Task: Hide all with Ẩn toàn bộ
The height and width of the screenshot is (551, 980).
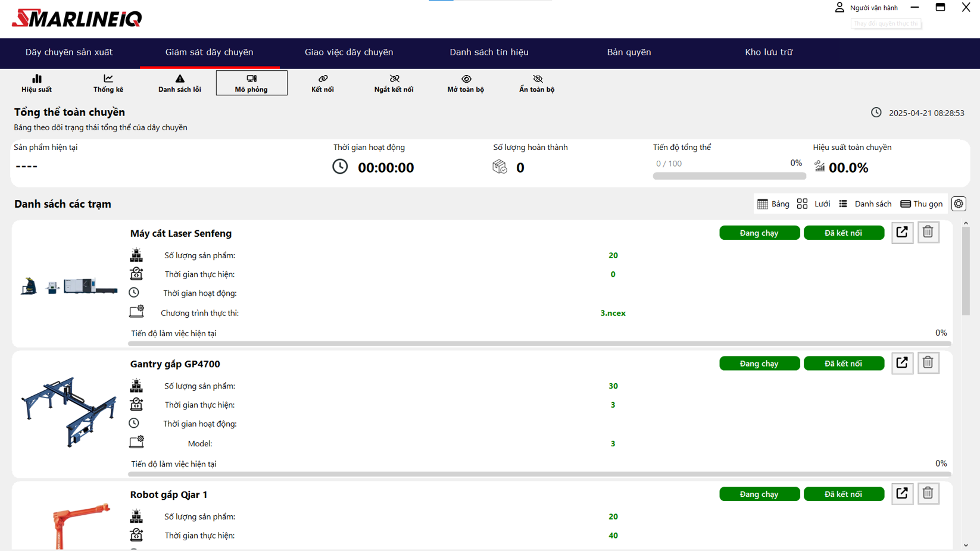Action: pos(536,83)
